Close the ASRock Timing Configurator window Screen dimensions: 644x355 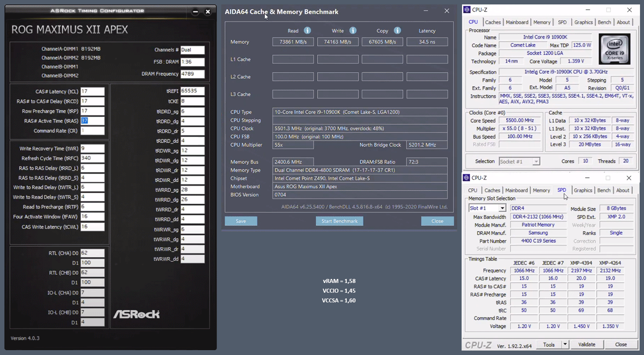[208, 11]
